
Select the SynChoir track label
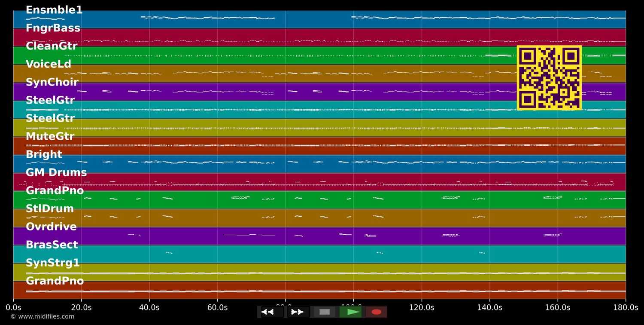click(x=52, y=83)
